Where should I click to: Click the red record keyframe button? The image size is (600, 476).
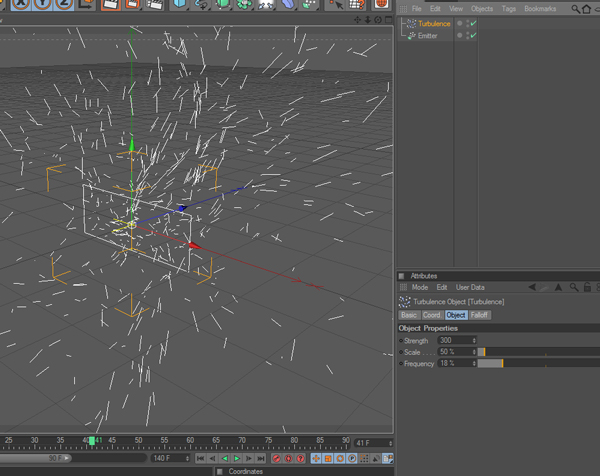click(277, 459)
